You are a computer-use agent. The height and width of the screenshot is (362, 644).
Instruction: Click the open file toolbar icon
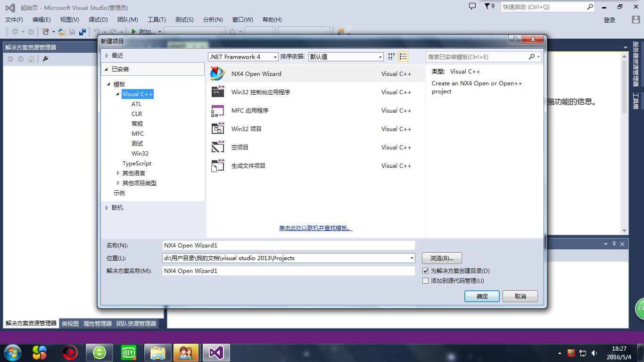61,32
